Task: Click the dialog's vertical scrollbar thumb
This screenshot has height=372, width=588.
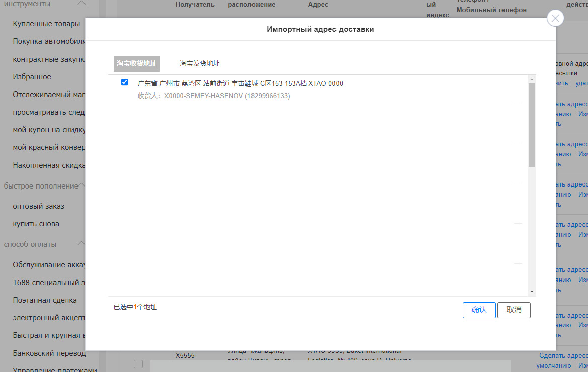Action: click(x=532, y=125)
